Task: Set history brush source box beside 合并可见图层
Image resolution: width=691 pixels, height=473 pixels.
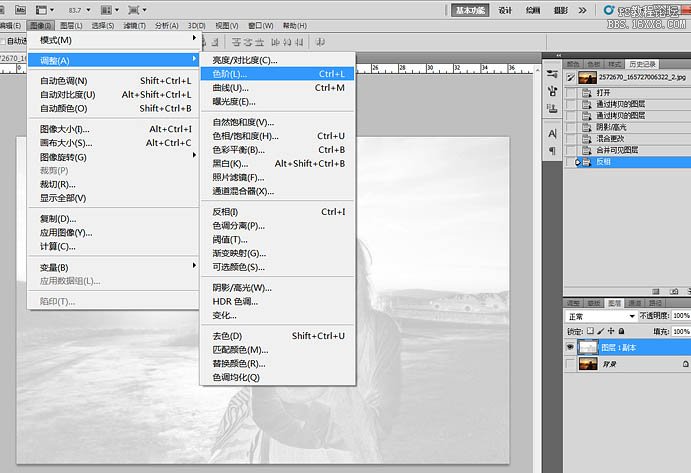Action: [571, 150]
